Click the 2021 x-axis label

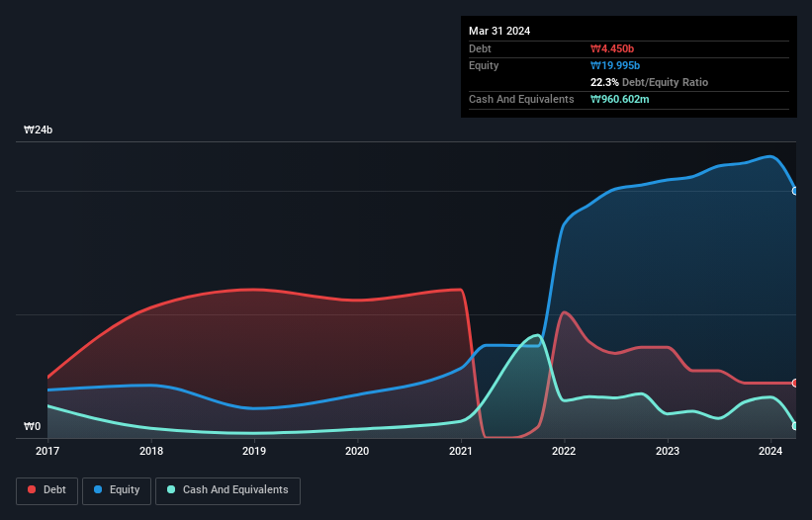pos(461,451)
